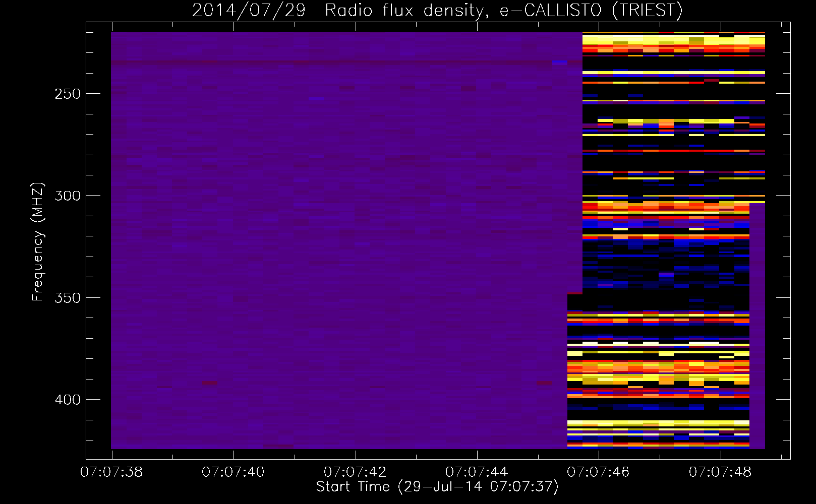Screen dimensions: 816x504
Task: Click the 400 frequency tick label
Action: click(68, 400)
